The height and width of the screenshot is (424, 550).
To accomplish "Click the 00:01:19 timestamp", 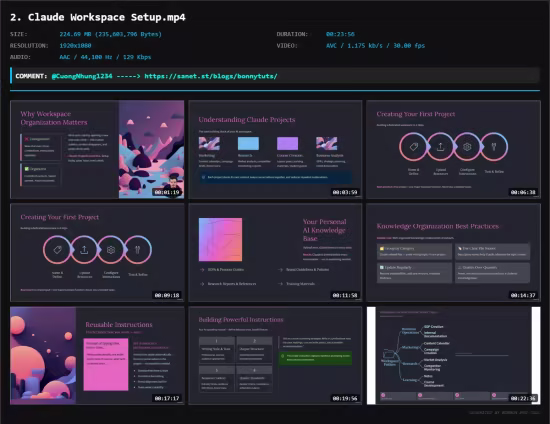I will click(x=167, y=192).
